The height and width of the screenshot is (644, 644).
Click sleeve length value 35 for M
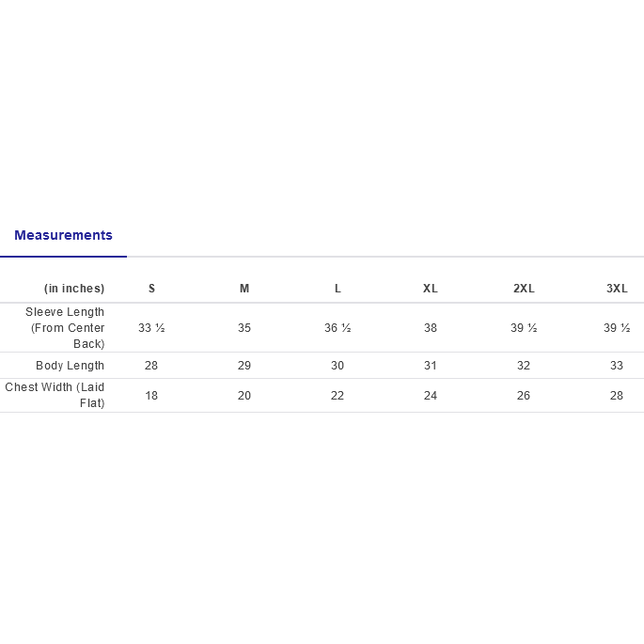(x=244, y=328)
